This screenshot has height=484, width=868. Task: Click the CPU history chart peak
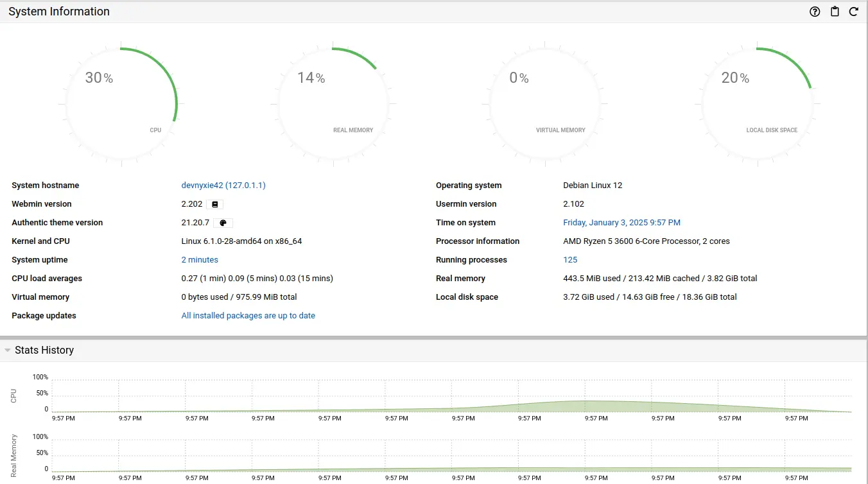(x=586, y=404)
